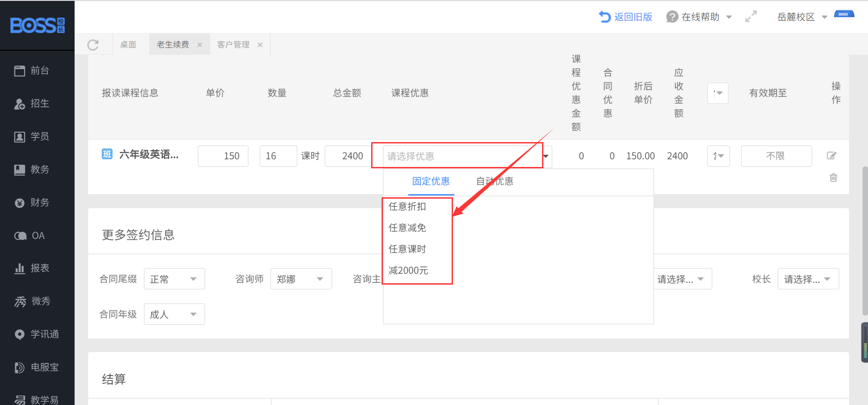Switch to the 桌面 tab
The width and height of the screenshot is (868, 405).
(x=128, y=44)
